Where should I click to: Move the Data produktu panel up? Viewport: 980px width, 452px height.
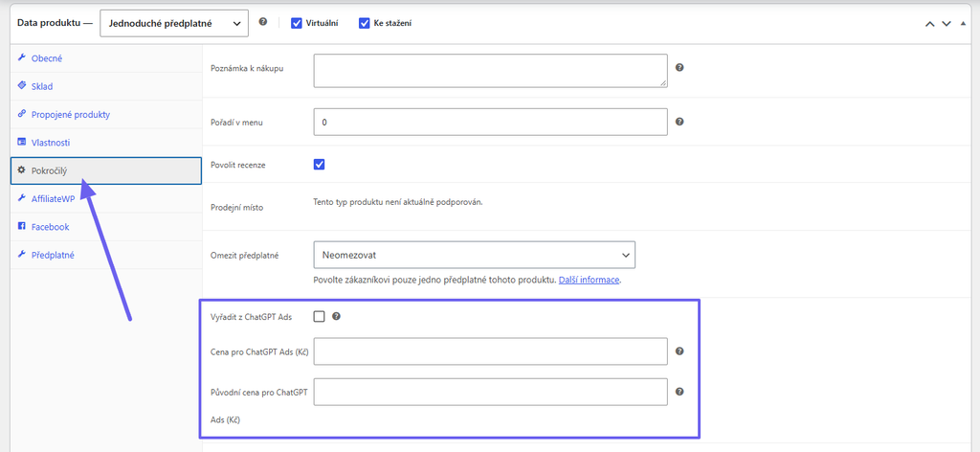930,24
